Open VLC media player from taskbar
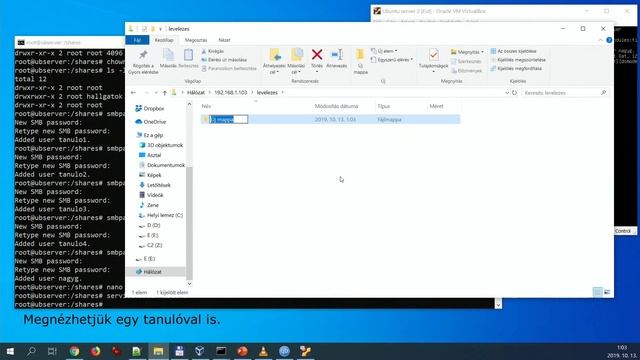The image size is (640, 360). [x=263, y=351]
